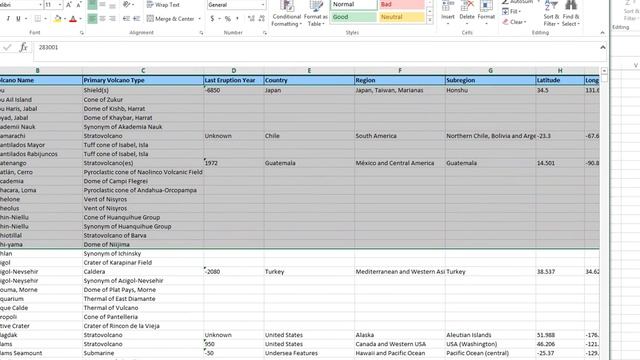Image resolution: width=640 pixels, height=360 pixels.
Task: Apply cell borders button
Action: [38, 19]
